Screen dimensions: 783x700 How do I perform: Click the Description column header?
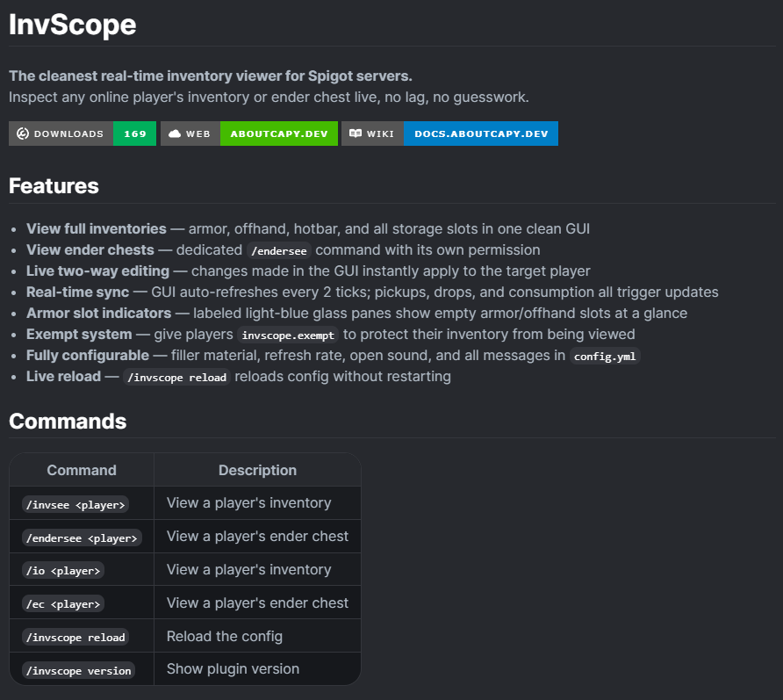[x=258, y=470]
